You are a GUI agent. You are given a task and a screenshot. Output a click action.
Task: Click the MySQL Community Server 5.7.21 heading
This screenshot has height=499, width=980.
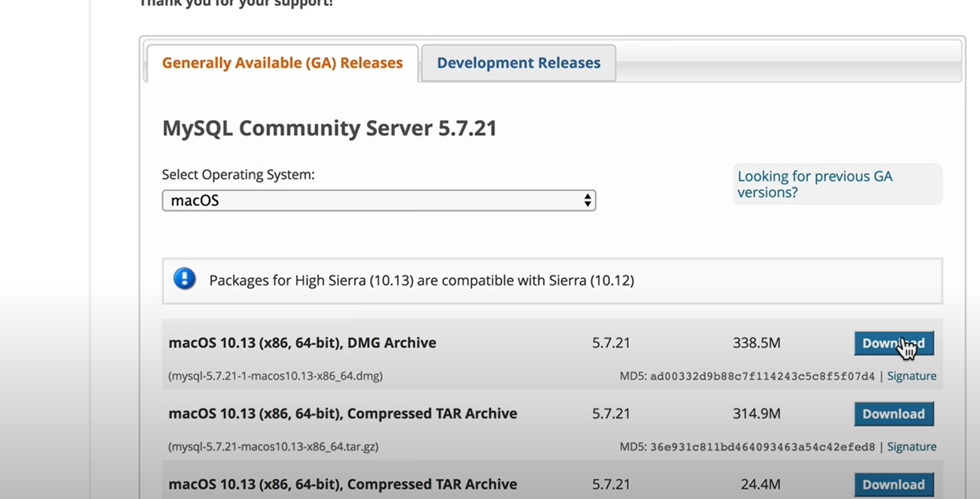[x=329, y=129]
